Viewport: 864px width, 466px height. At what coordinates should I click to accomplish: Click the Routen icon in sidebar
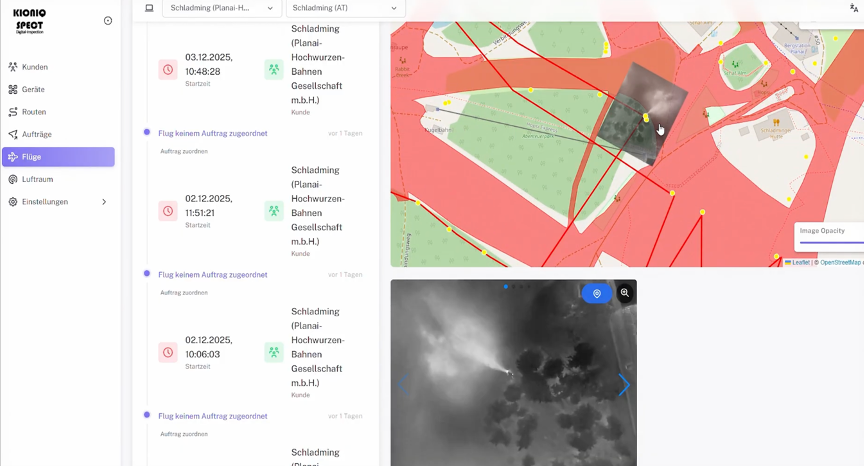pyautogui.click(x=12, y=112)
